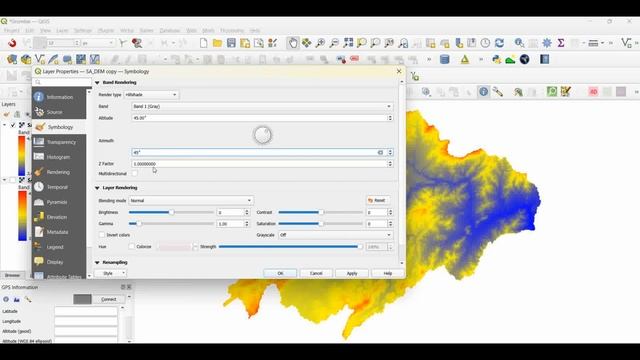Click the blue info icon on map toolbar
The image size is (640, 360).
tap(483, 91)
